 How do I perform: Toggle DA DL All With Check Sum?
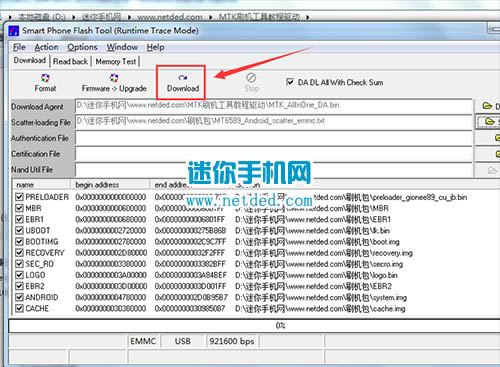[x=290, y=82]
